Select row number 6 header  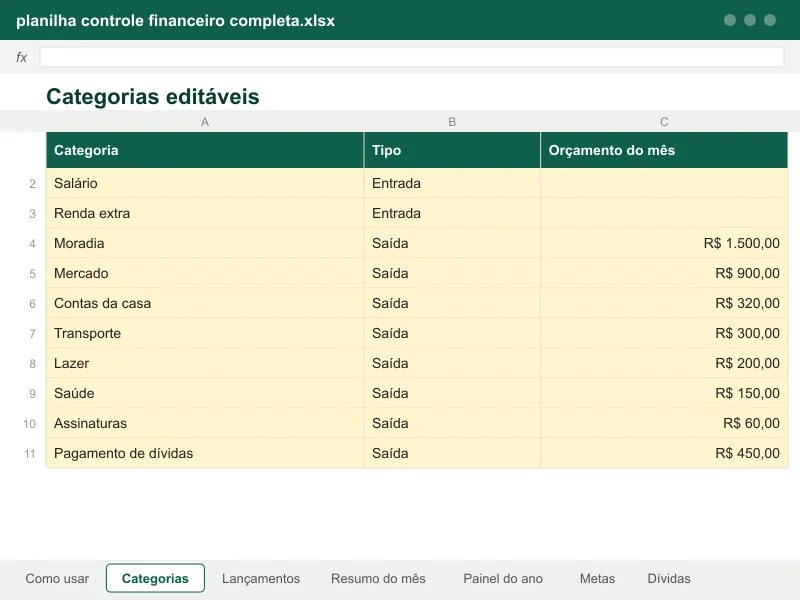click(32, 304)
